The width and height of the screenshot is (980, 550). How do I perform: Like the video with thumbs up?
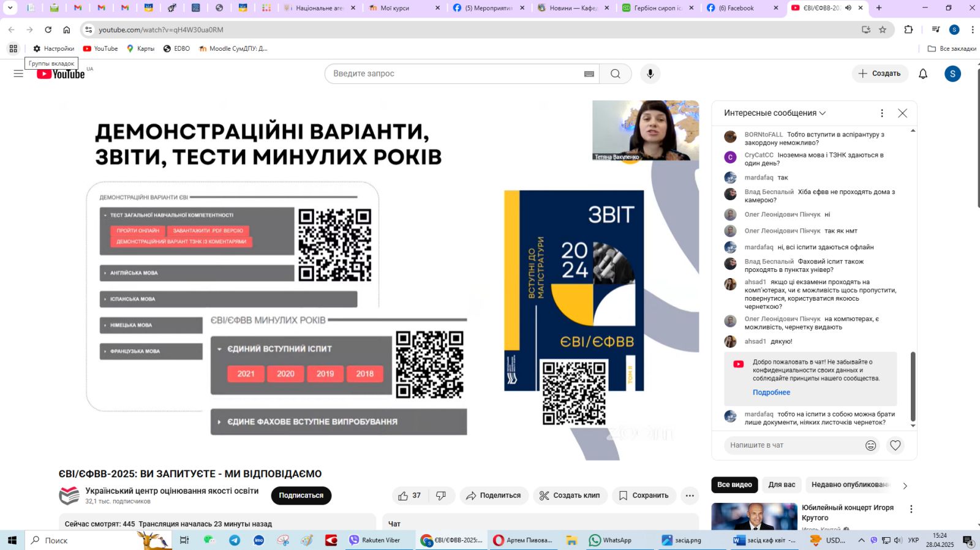(409, 495)
